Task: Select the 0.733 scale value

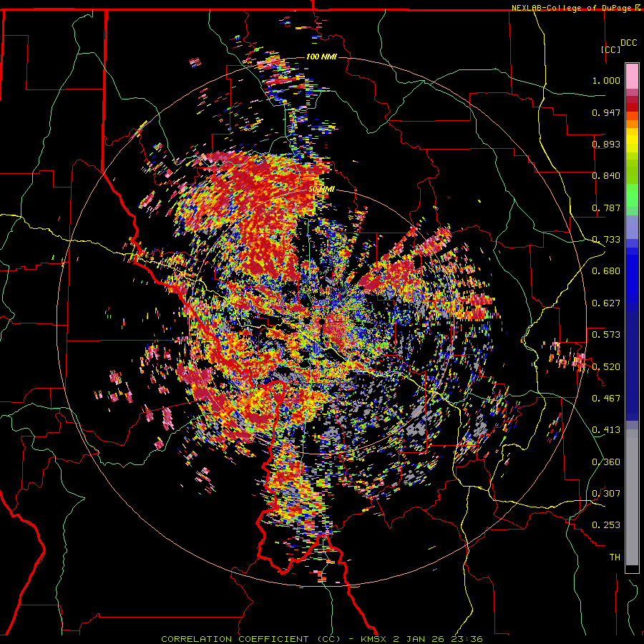Action: click(606, 240)
